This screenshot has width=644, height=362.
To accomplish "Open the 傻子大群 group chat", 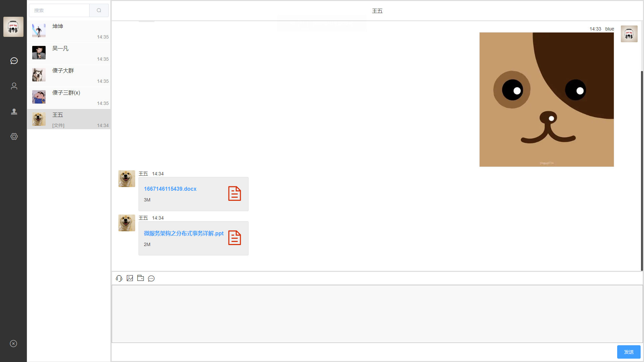I will [x=69, y=75].
